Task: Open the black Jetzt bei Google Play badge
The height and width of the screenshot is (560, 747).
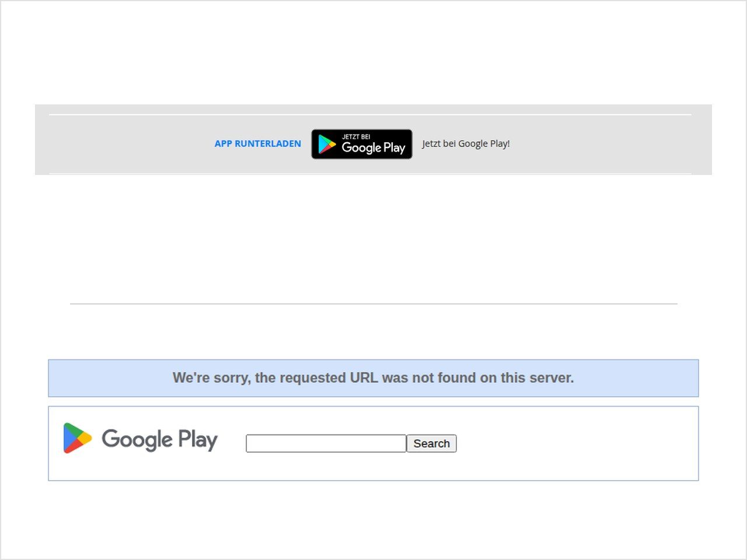Action: click(x=362, y=144)
